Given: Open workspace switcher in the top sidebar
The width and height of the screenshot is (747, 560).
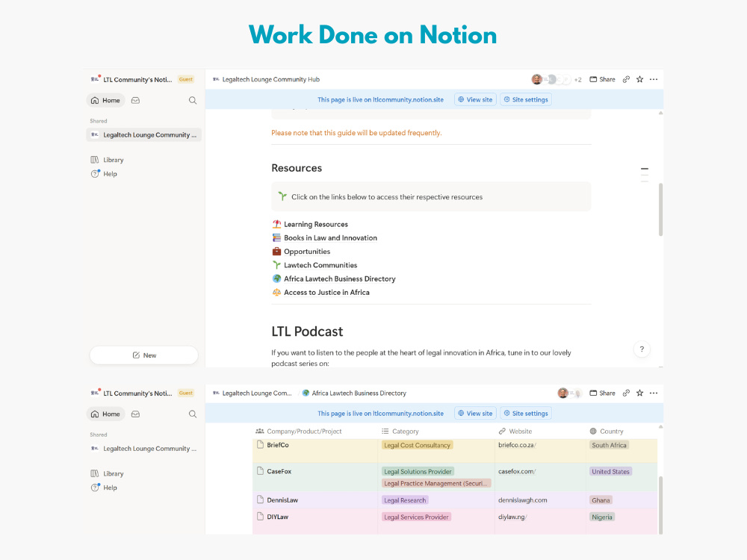Looking at the screenshot, I should pos(137,80).
